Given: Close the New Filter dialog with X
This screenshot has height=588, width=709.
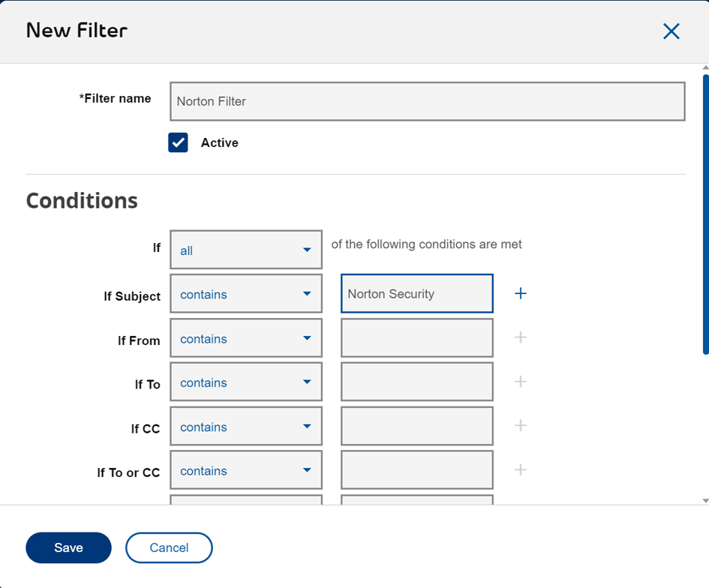Looking at the screenshot, I should tap(671, 31).
